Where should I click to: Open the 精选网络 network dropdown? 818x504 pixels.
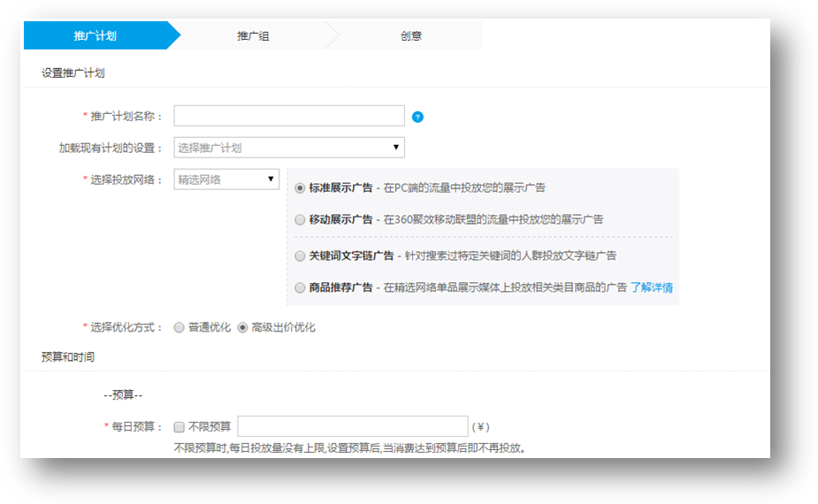tap(226, 179)
